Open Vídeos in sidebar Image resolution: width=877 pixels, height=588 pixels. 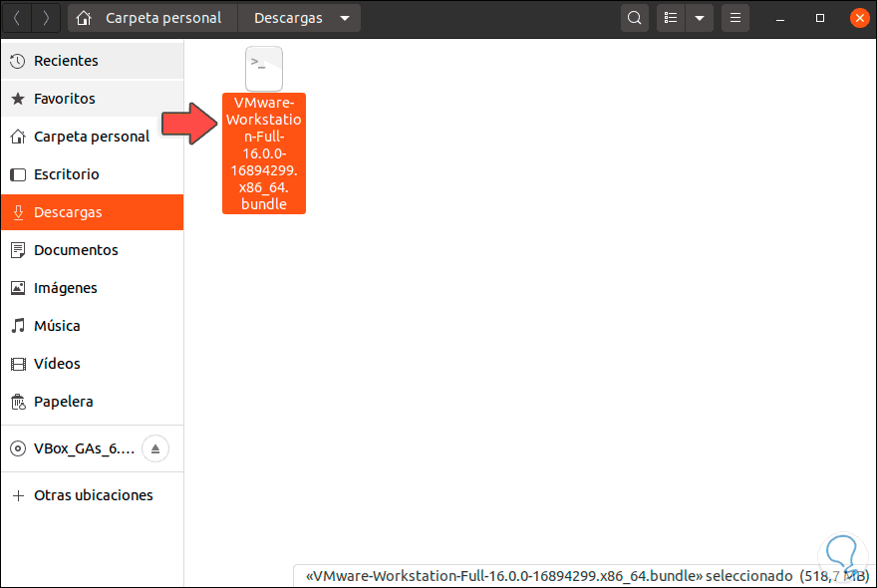pyautogui.click(x=93, y=364)
